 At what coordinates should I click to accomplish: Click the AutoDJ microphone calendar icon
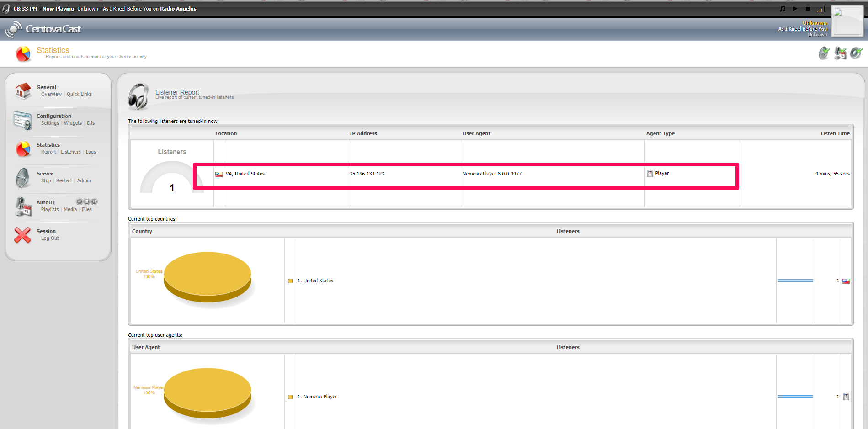point(23,207)
